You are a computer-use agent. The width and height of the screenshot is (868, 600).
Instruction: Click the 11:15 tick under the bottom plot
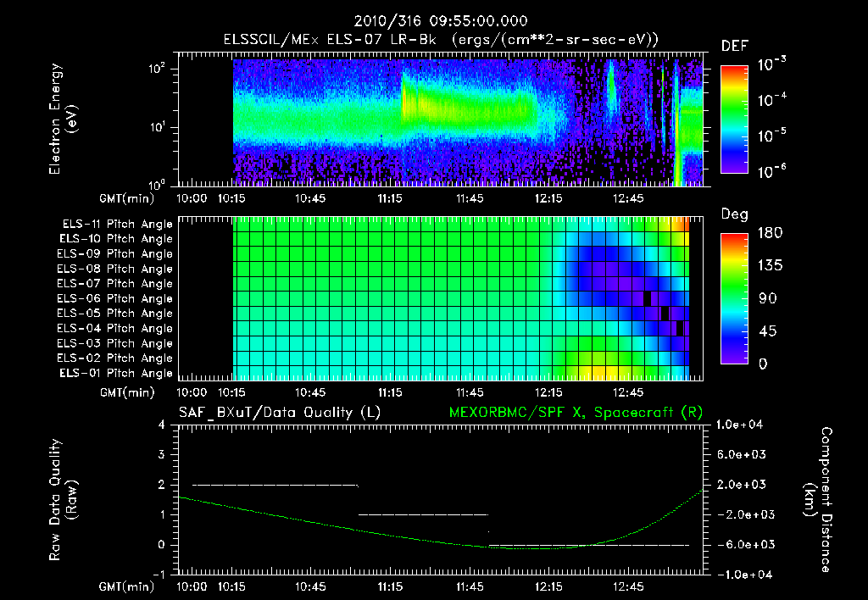coord(390,586)
